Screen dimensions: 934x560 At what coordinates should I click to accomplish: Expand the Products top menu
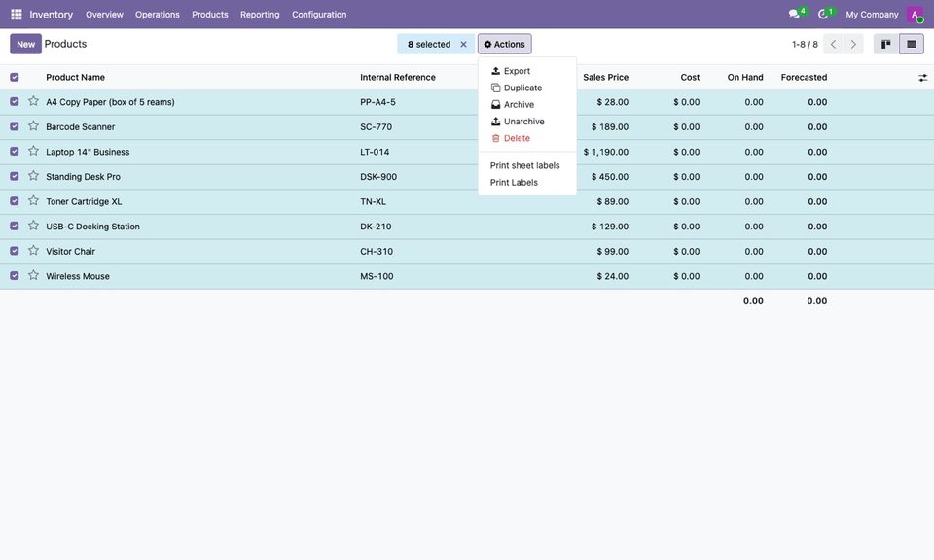click(210, 15)
